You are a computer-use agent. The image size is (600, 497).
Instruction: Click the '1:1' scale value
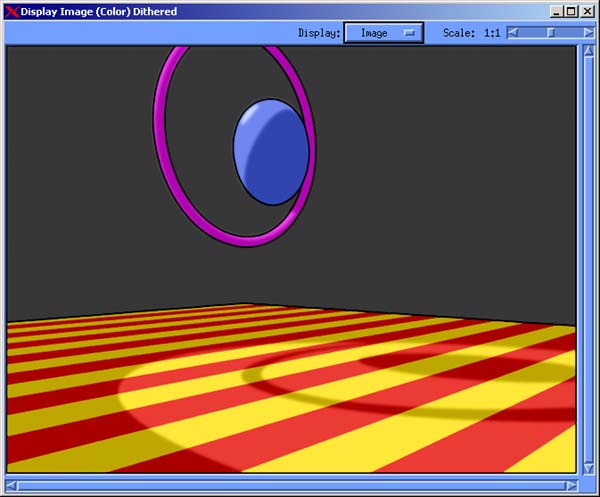coord(492,33)
